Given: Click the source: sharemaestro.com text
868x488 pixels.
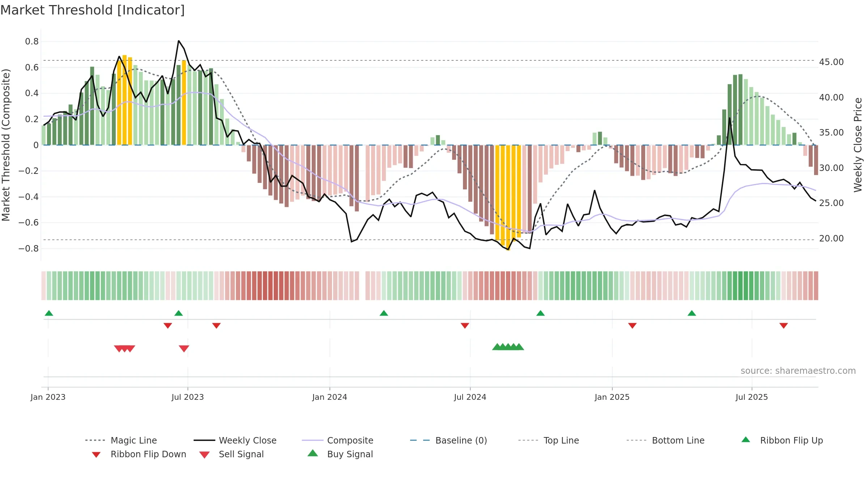Looking at the screenshot, I should (798, 371).
